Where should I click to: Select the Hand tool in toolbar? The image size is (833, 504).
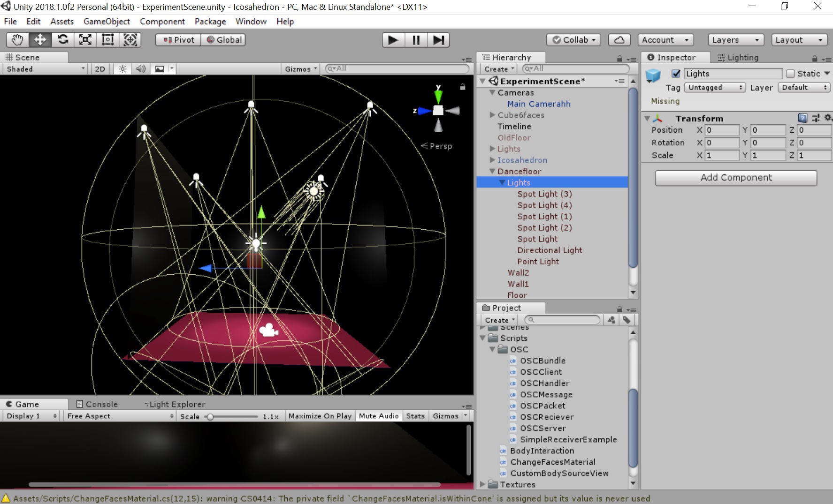point(17,40)
